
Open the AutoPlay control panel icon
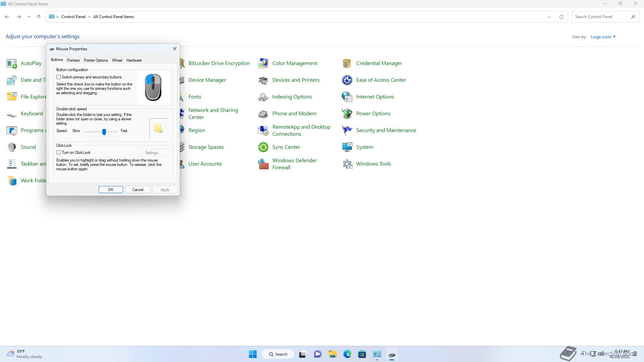[x=12, y=63]
